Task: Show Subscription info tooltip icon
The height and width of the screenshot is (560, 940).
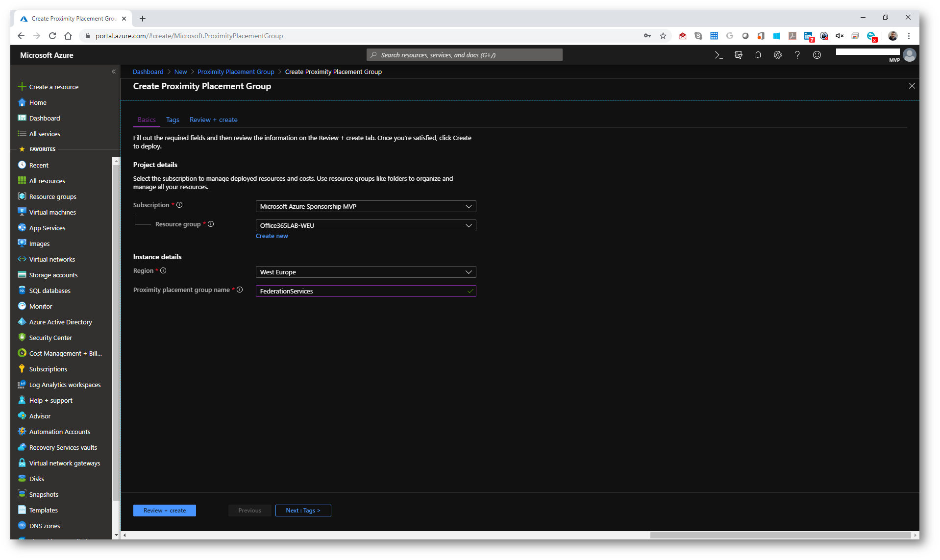Action: pyautogui.click(x=179, y=205)
